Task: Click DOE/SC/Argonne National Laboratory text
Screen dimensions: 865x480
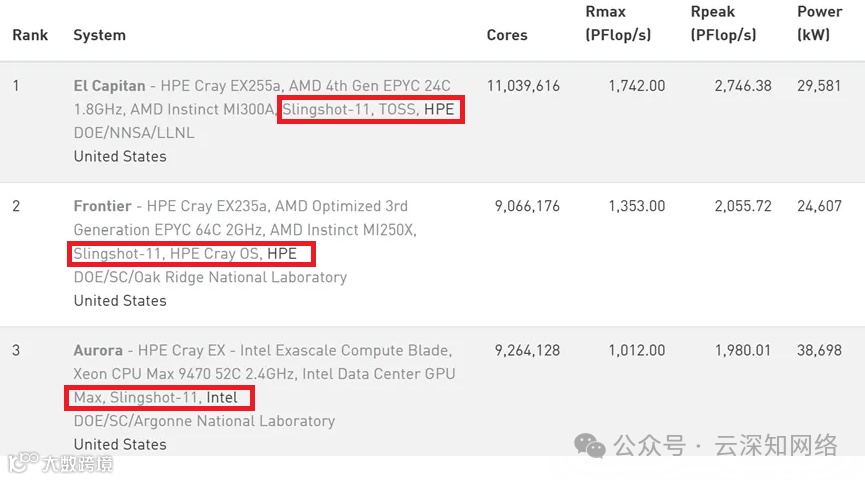Action: (x=204, y=421)
